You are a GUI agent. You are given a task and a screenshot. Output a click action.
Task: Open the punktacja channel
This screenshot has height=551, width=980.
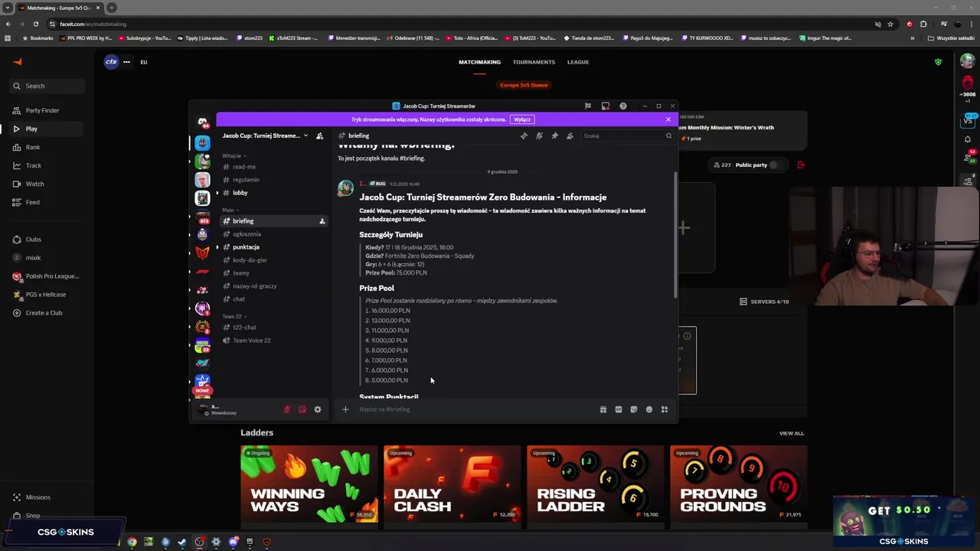click(273, 247)
